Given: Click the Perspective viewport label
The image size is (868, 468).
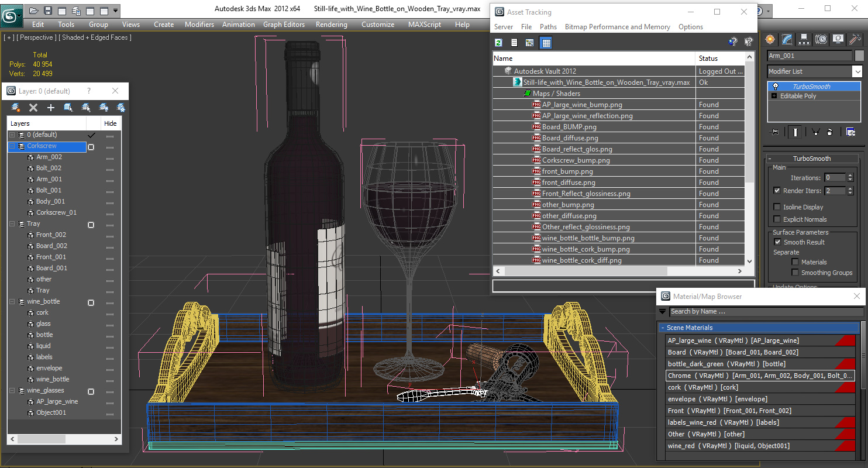Looking at the screenshot, I should 37,37.
